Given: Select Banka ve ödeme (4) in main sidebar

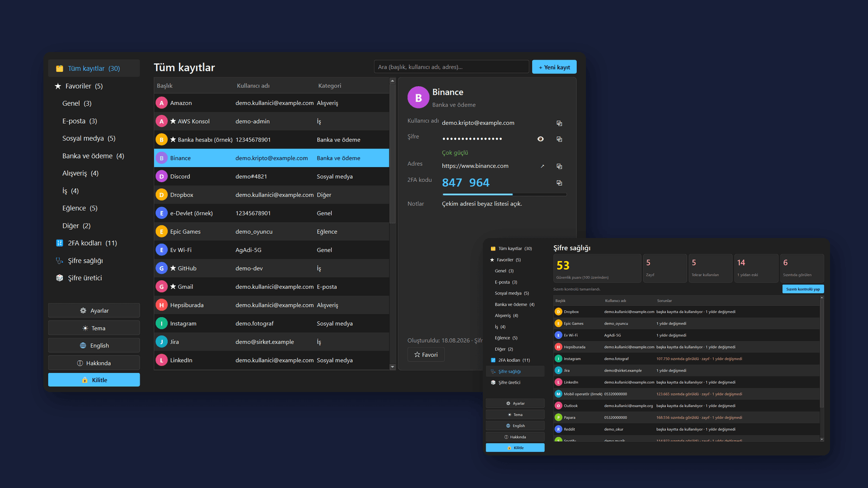Looking at the screenshot, I should coord(94,156).
